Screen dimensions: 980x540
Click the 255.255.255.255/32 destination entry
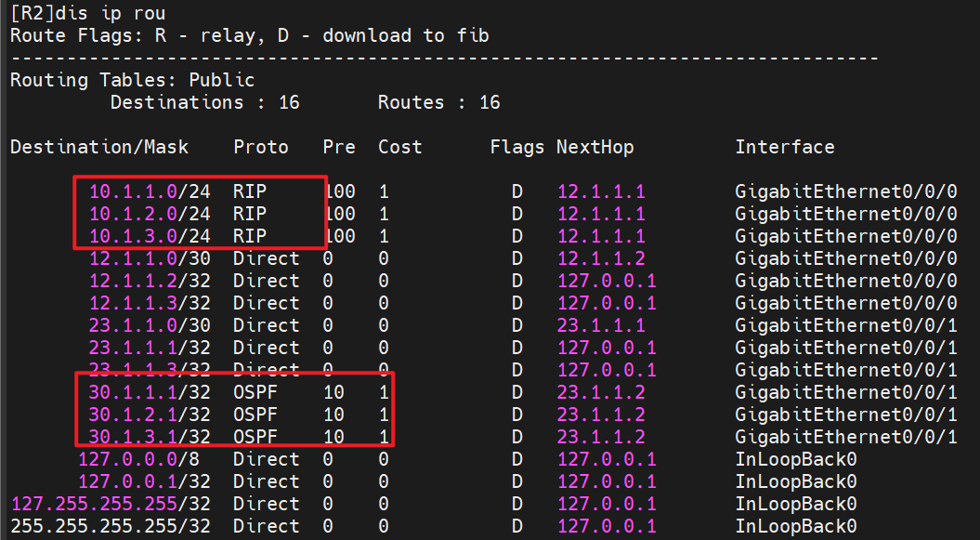(x=111, y=526)
